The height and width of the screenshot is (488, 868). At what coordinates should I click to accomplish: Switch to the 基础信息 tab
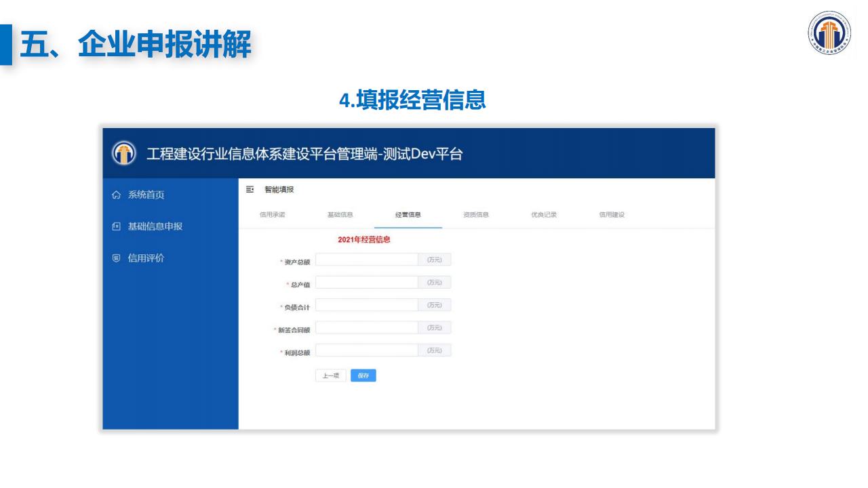[340, 214]
